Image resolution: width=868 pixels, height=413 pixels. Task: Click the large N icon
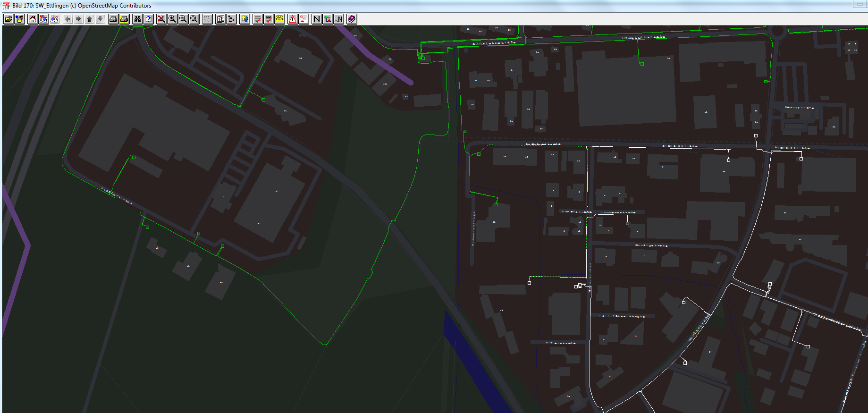317,19
